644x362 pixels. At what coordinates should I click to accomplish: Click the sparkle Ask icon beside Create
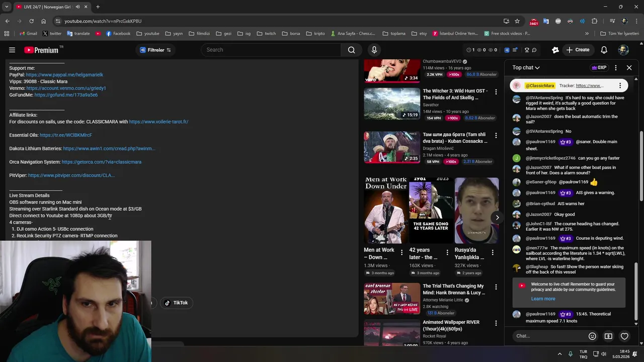[x=555, y=50]
